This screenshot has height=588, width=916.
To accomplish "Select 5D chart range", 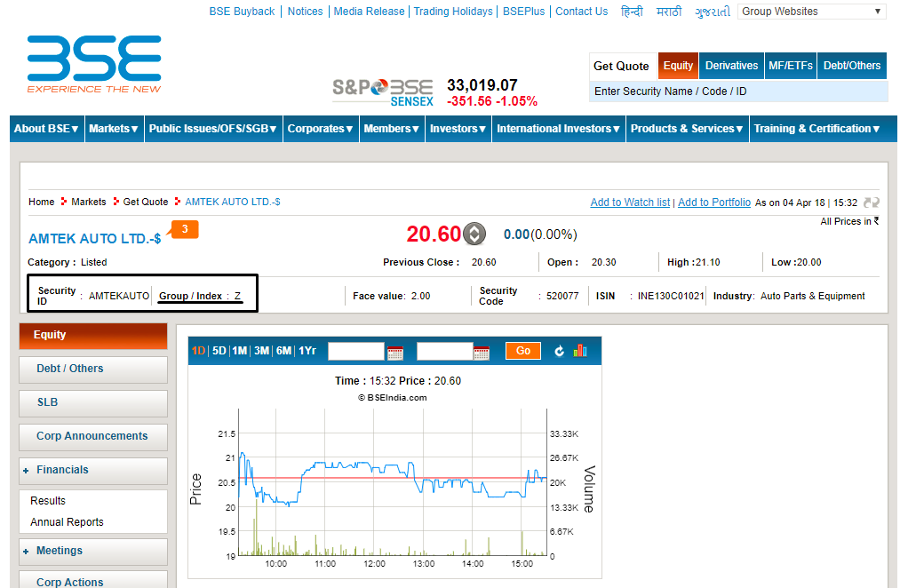I will 219,351.
